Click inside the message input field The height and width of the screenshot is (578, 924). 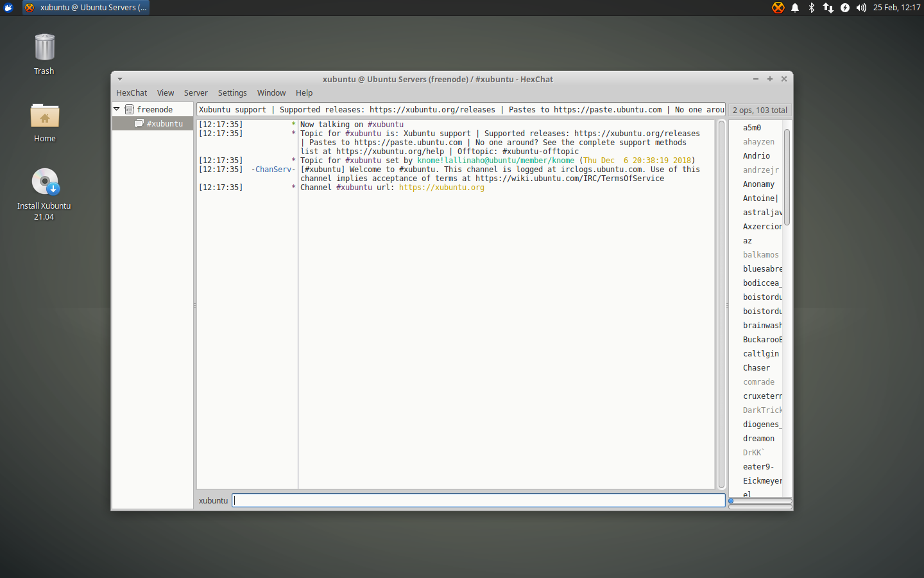point(478,500)
